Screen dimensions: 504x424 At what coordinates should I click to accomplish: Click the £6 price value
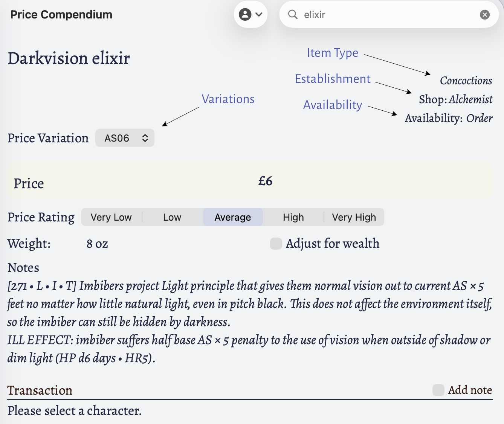click(265, 181)
